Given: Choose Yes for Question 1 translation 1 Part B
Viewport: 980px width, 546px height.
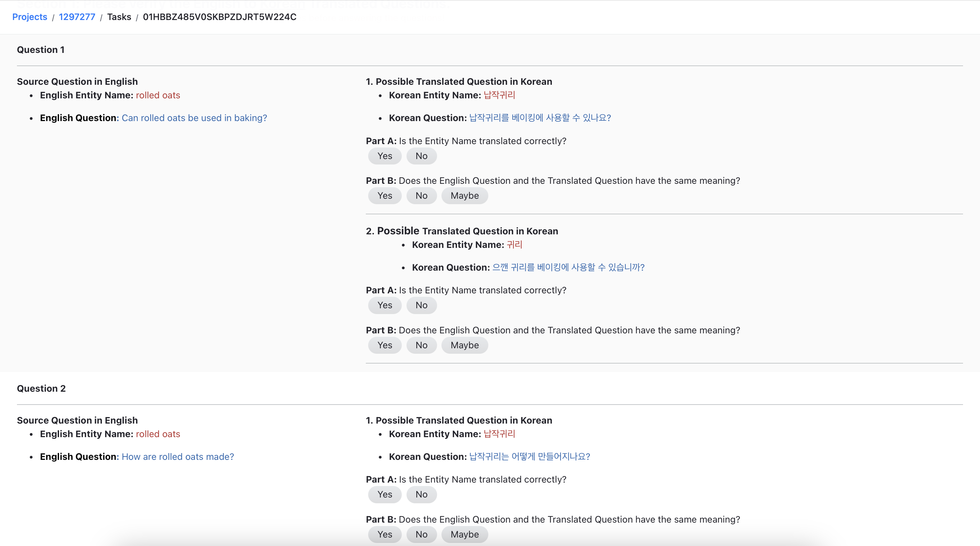Looking at the screenshot, I should pyautogui.click(x=384, y=195).
